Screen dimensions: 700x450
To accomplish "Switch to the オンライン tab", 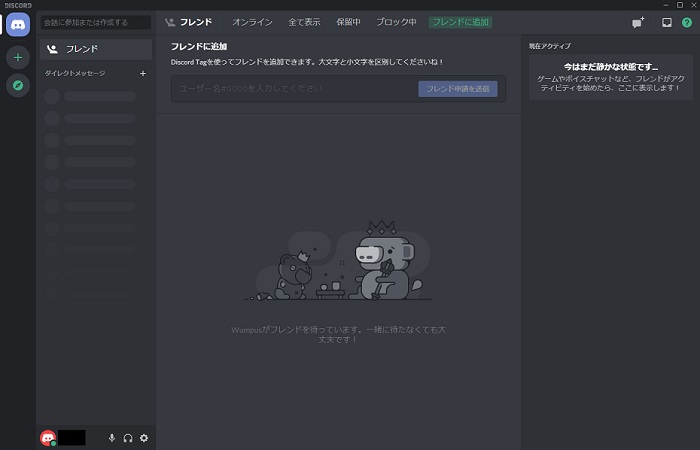I will click(252, 22).
